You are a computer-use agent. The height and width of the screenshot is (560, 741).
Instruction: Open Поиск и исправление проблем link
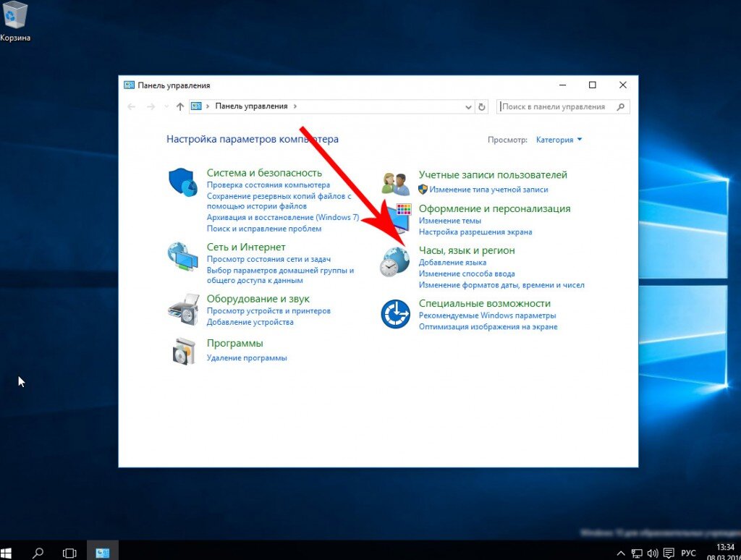click(264, 229)
